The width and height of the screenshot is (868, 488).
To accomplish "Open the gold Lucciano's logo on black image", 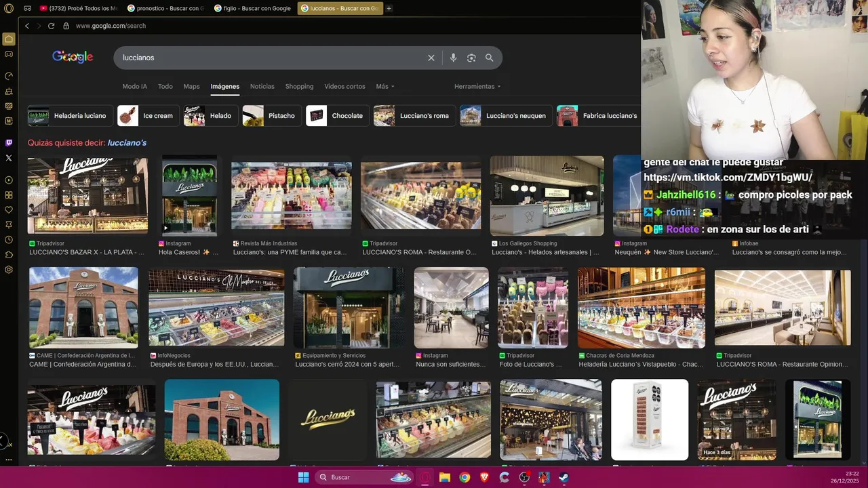I will click(x=328, y=420).
